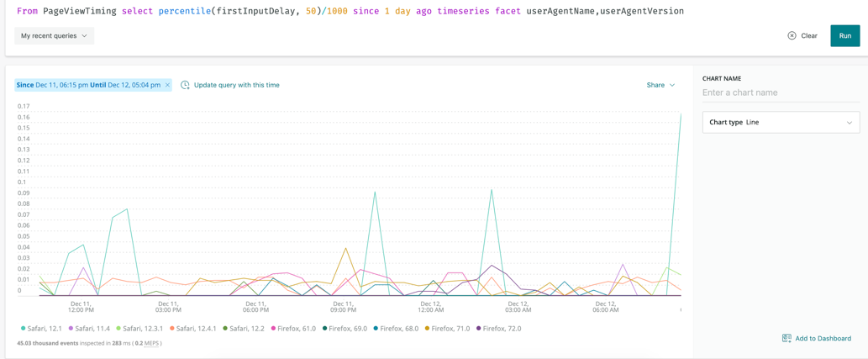Click into the NRQL query editor
868x359 pixels.
point(351,11)
